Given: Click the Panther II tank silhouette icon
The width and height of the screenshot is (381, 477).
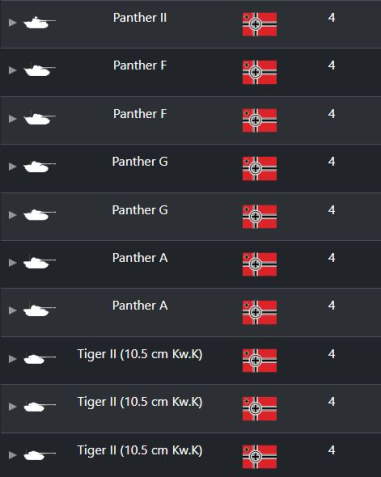Looking at the screenshot, I should pos(39,23).
